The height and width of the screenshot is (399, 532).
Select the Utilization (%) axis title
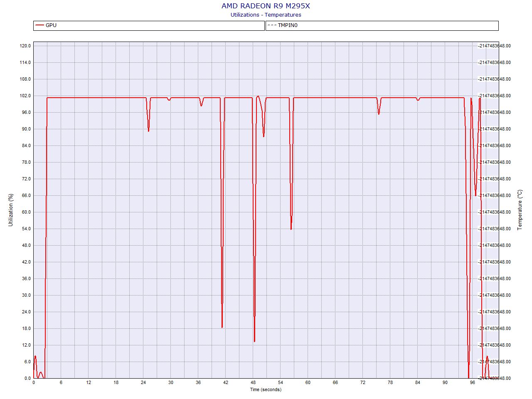click(11, 210)
